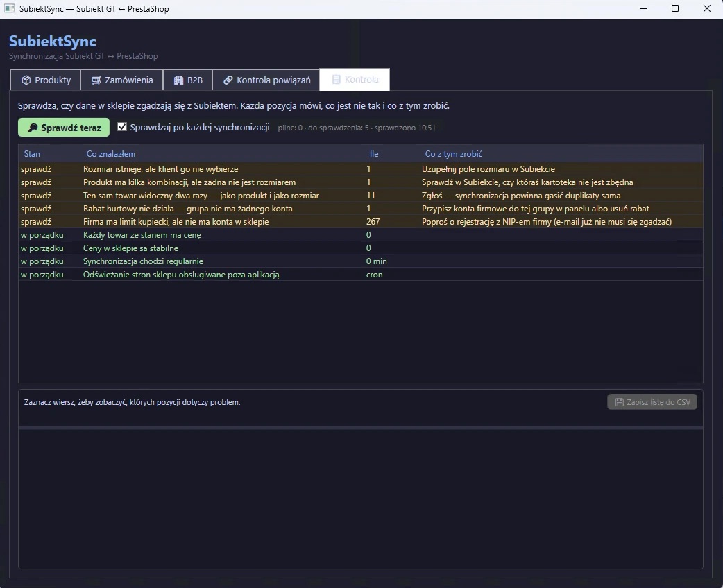This screenshot has width=723, height=588.
Task: Click the box icon on Produkty tab
Action: pyautogui.click(x=26, y=80)
